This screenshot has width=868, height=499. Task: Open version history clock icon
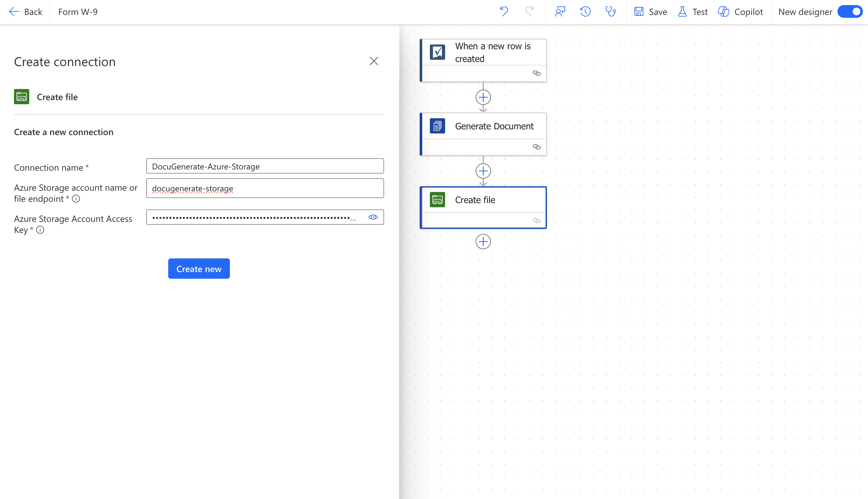tap(585, 12)
